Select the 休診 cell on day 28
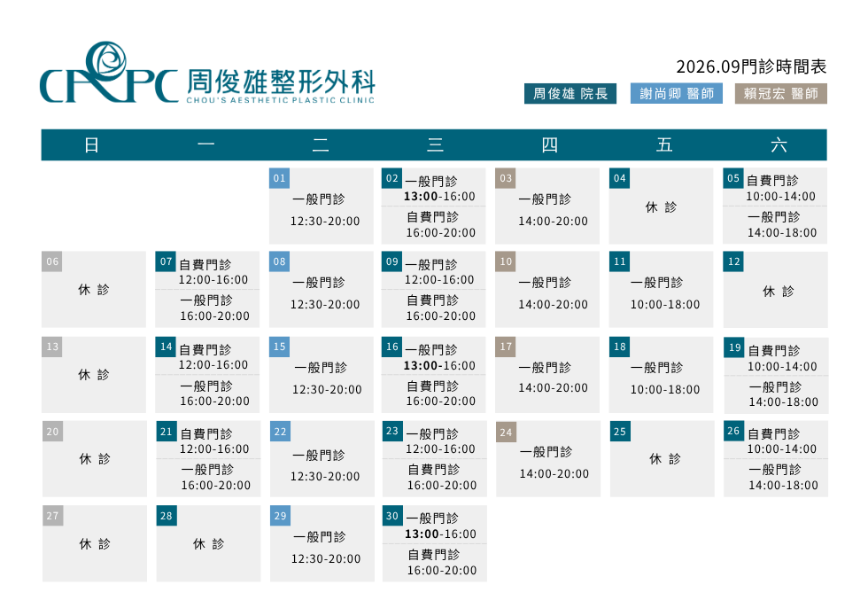 tap(209, 543)
